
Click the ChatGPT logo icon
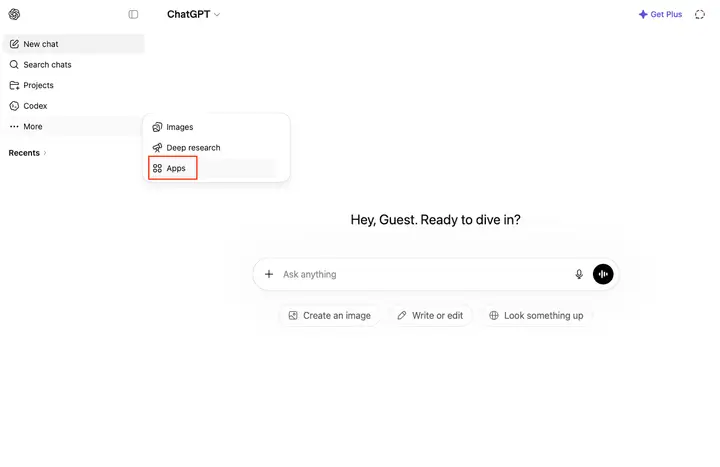coord(14,14)
